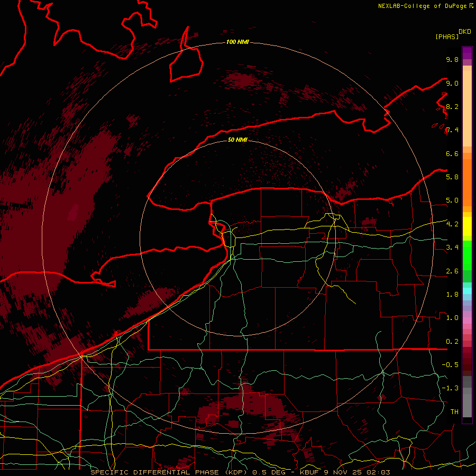
Task: Pick the light peach color bar segment
Action: 467,109
